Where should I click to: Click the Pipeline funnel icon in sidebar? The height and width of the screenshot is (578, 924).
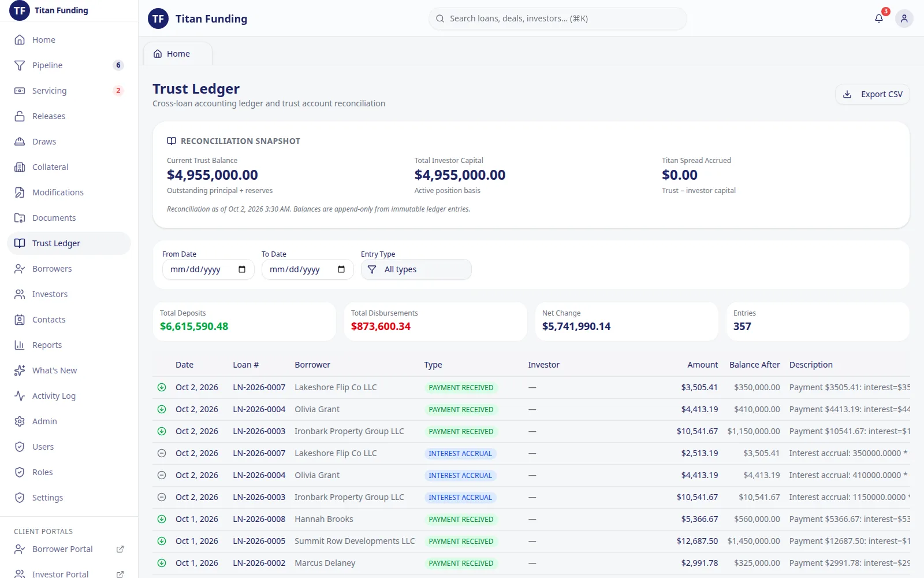pyautogui.click(x=20, y=65)
